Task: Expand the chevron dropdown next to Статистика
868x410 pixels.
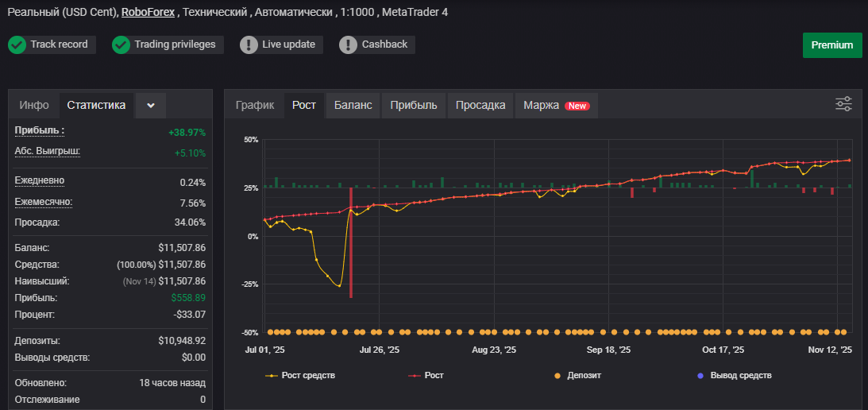Action: pyautogui.click(x=151, y=105)
